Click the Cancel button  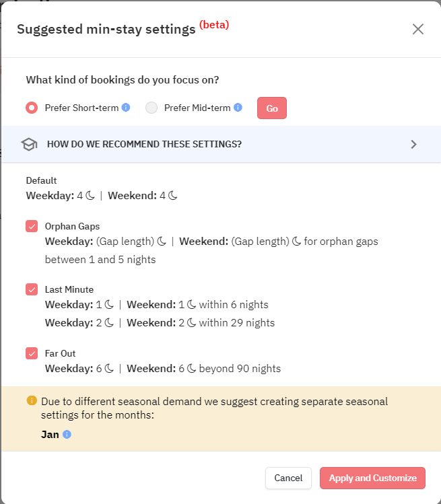[288, 478]
